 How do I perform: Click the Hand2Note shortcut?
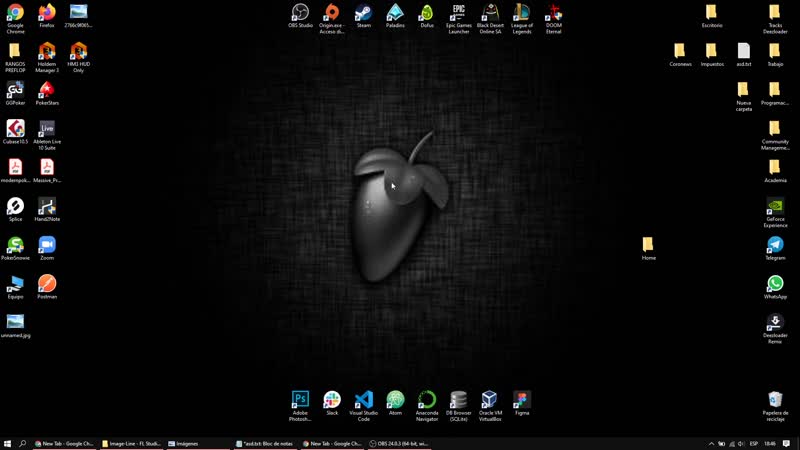(47, 206)
